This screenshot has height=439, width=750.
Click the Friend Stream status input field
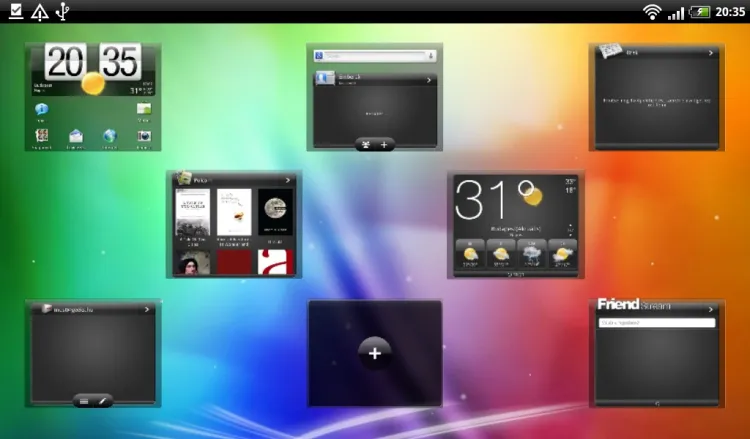tap(656, 323)
